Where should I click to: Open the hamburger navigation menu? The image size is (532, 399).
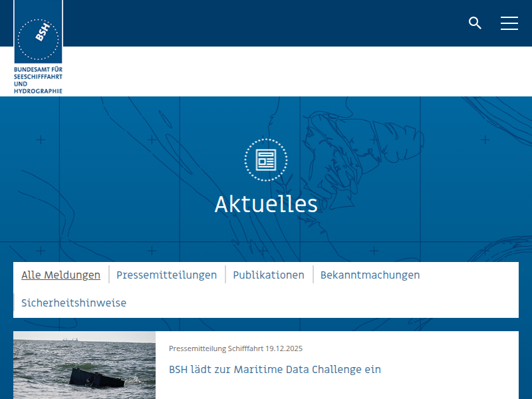[x=509, y=23]
